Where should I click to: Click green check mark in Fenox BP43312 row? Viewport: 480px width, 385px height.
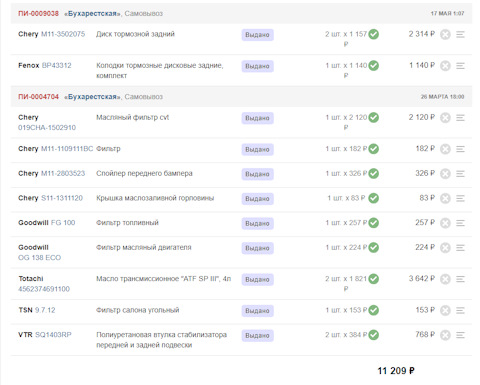click(374, 65)
